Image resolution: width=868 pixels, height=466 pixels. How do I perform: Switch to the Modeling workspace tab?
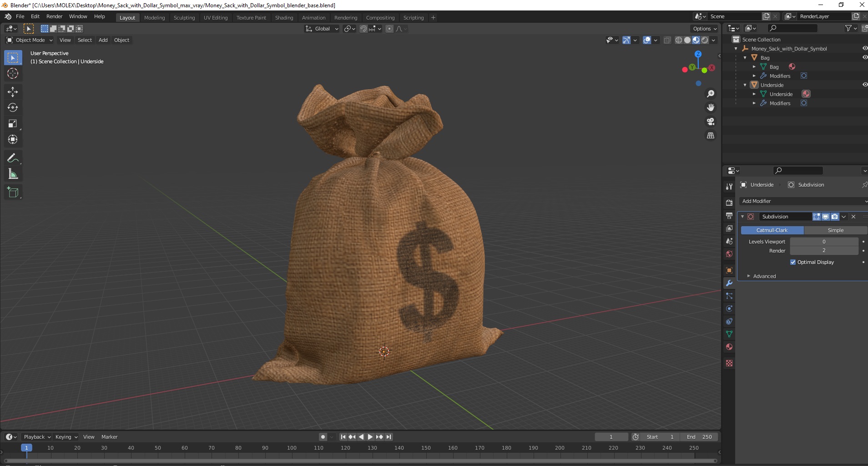[x=154, y=18]
